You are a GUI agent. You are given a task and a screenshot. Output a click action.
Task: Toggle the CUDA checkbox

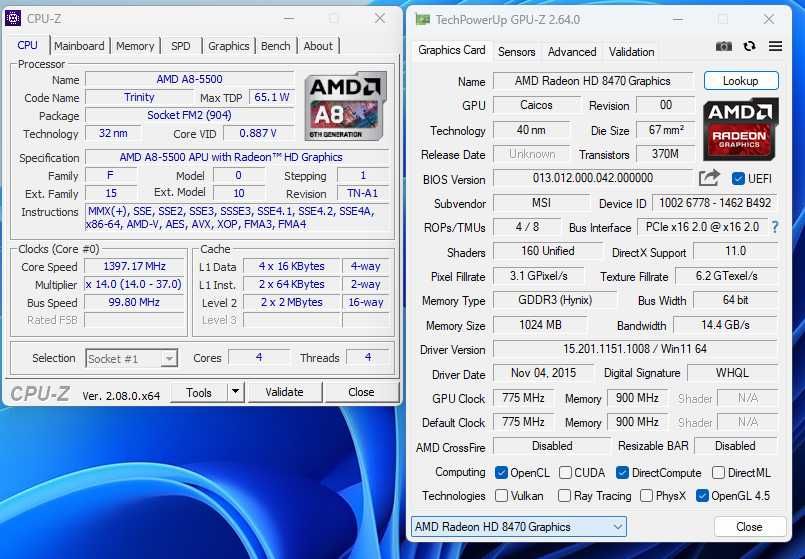click(565, 473)
